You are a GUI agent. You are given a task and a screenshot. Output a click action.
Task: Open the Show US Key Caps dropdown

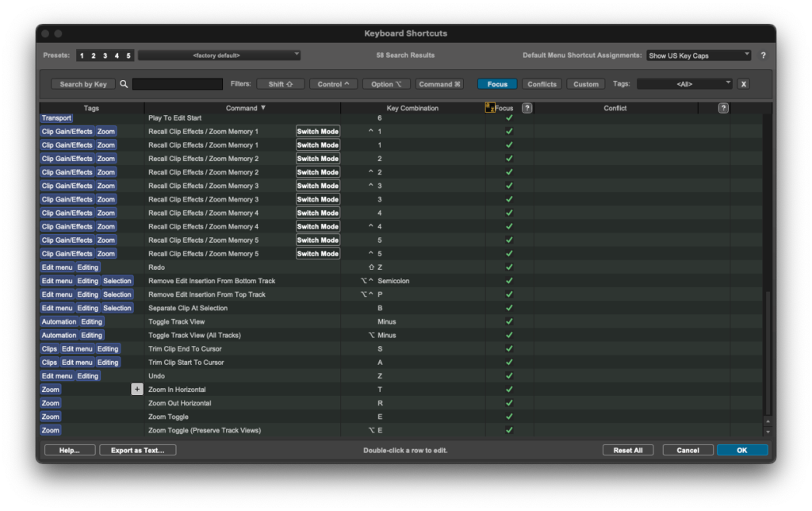[x=699, y=55]
